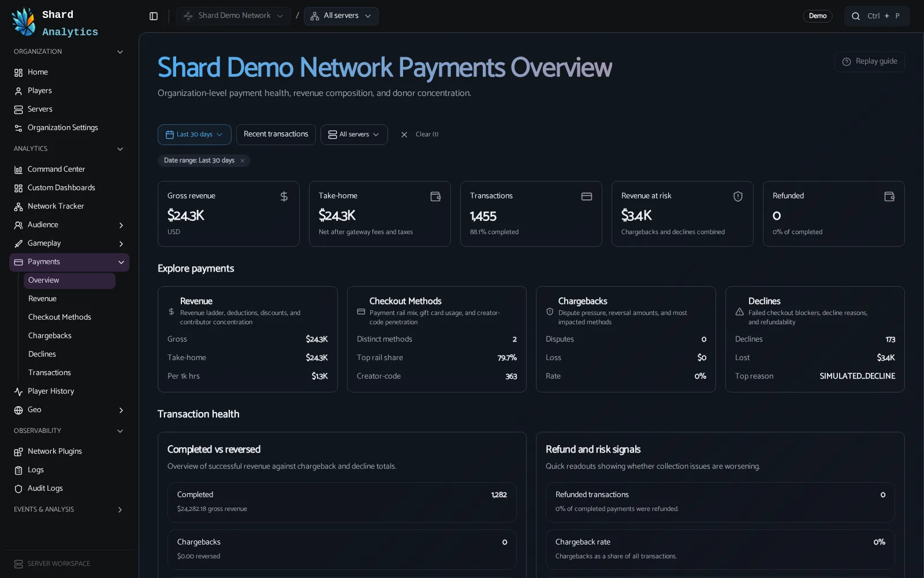Open the Last 30 days date dropdown
Viewport: 924px width, 578px height.
(195, 135)
